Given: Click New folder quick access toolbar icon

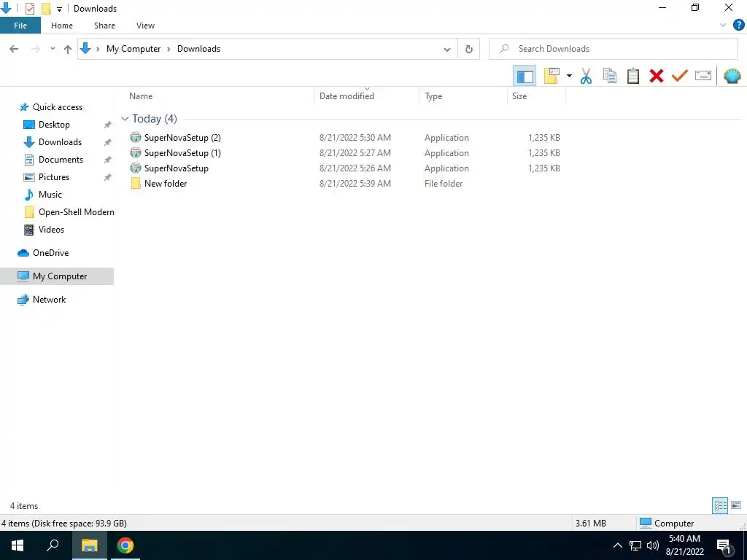Looking at the screenshot, I should pyautogui.click(x=46, y=8).
